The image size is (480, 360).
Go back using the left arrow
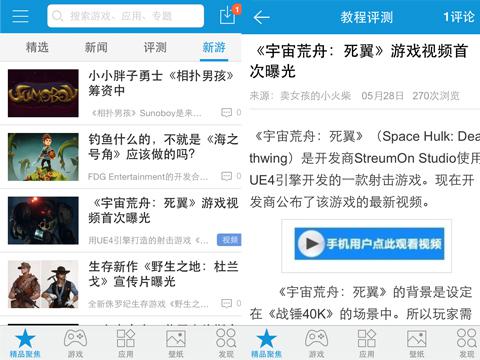(x=261, y=17)
